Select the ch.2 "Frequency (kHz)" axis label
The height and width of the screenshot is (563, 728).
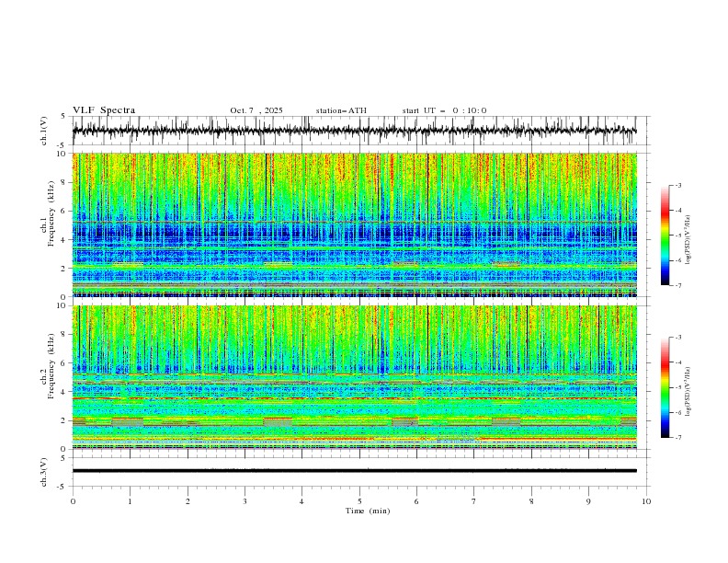click(x=51, y=366)
